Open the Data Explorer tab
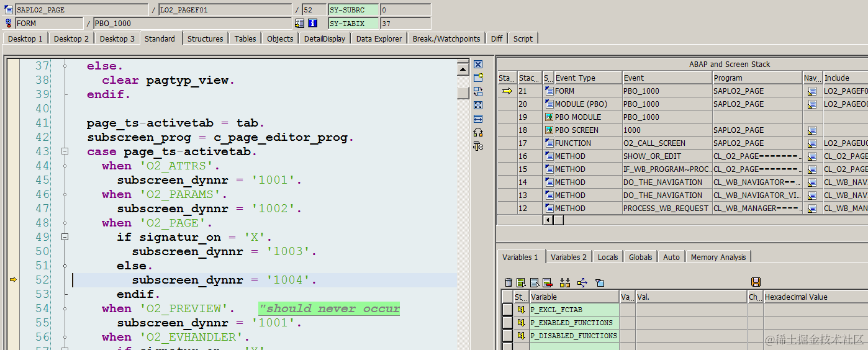868x350 pixels. pos(379,38)
